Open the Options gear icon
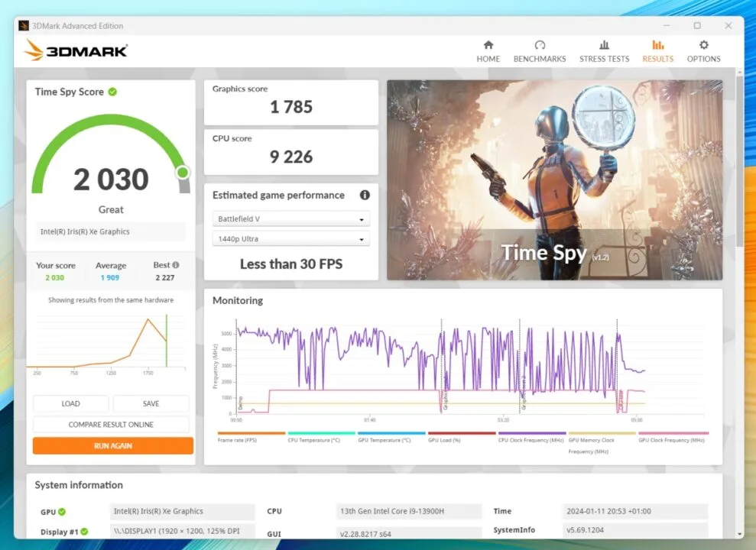 point(703,45)
